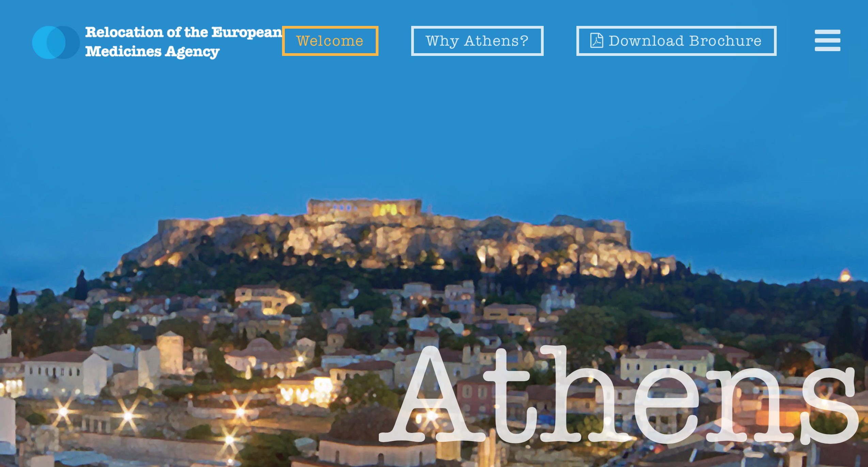
Task: Open the hamburger menu icon
Action: click(x=827, y=40)
